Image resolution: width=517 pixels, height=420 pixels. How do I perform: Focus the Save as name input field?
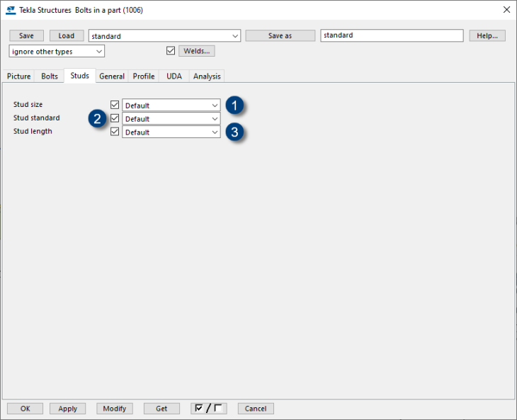click(x=392, y=35)
